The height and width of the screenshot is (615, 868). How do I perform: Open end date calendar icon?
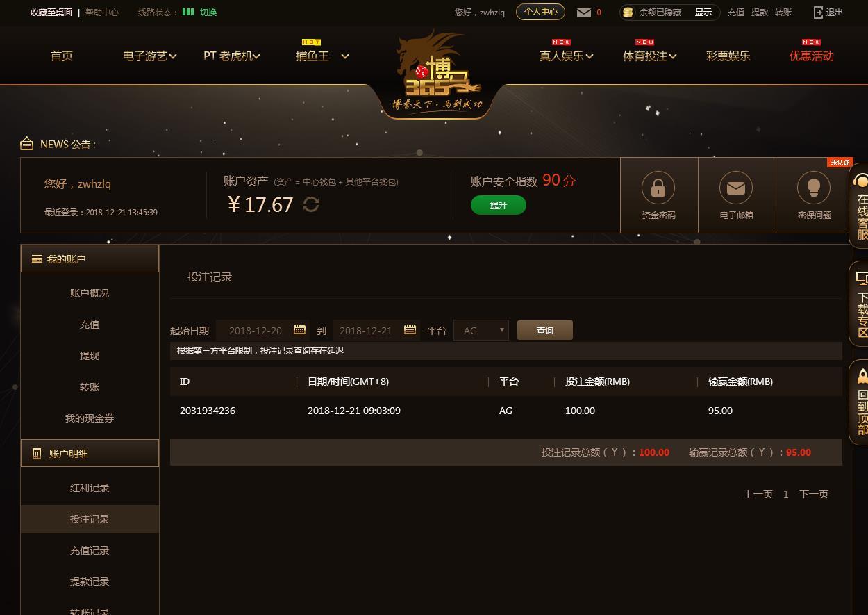(410, 329)
